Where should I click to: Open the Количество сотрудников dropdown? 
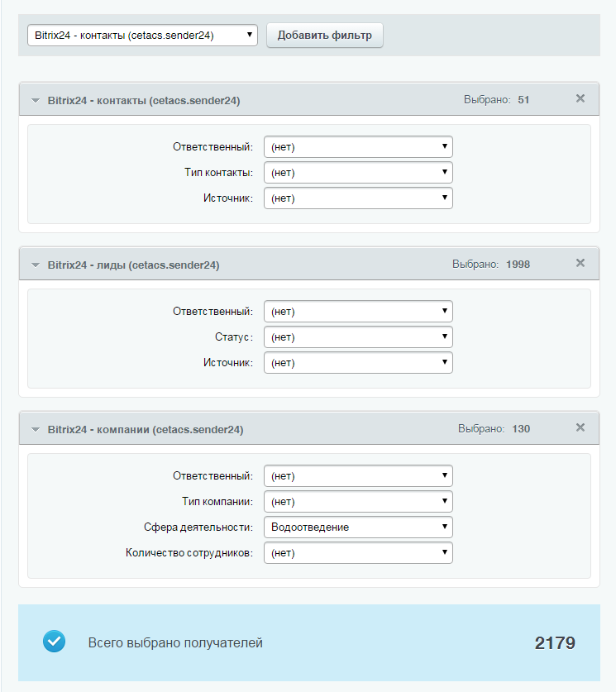358,552
